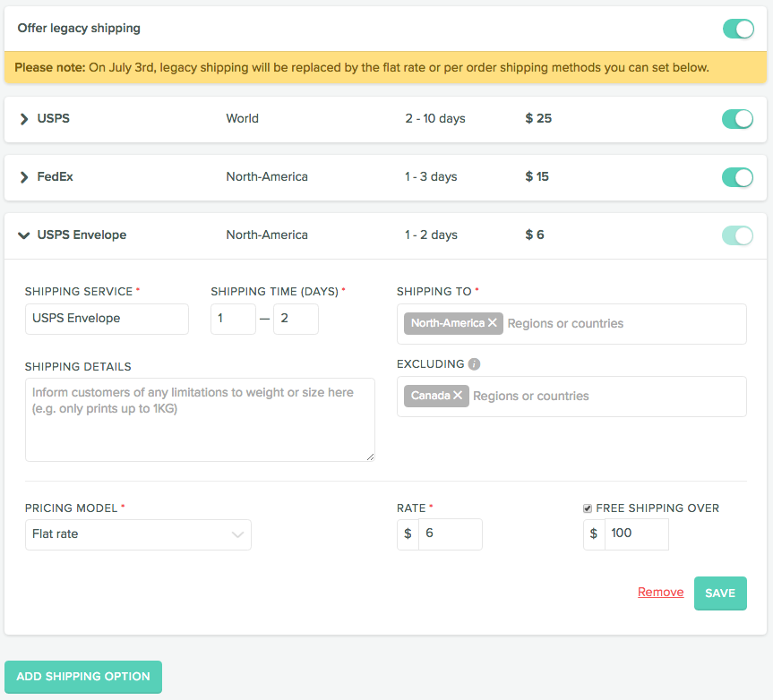Click the Remove link
Screen dimensions: 773x700
(660, 593)
